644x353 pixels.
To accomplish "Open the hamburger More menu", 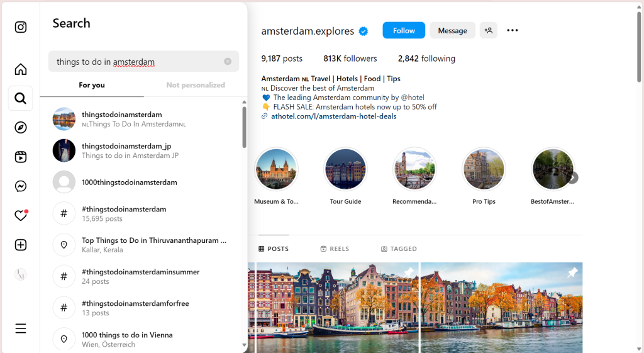I will (x=21, y=328).
